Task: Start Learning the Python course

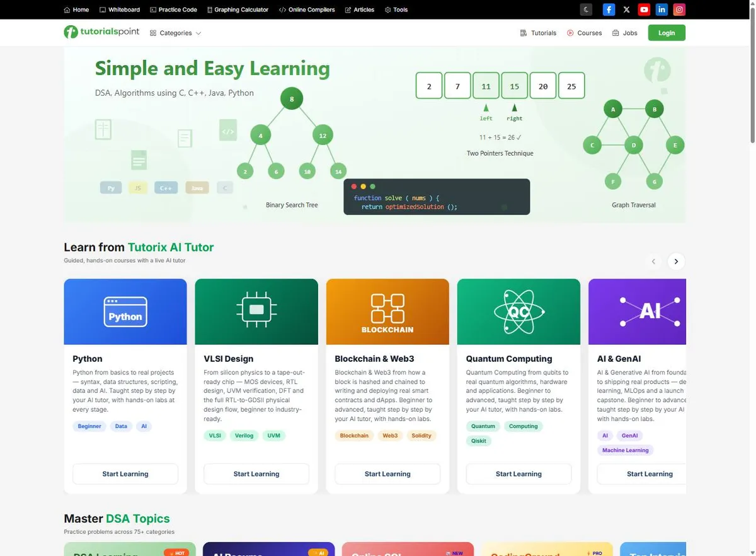Action: point(125,474)
